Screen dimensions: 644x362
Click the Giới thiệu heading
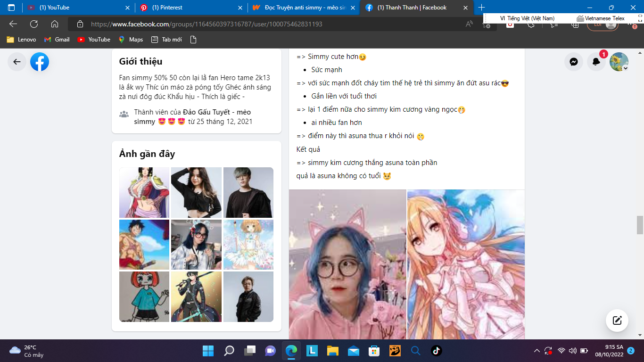[140, 61]
